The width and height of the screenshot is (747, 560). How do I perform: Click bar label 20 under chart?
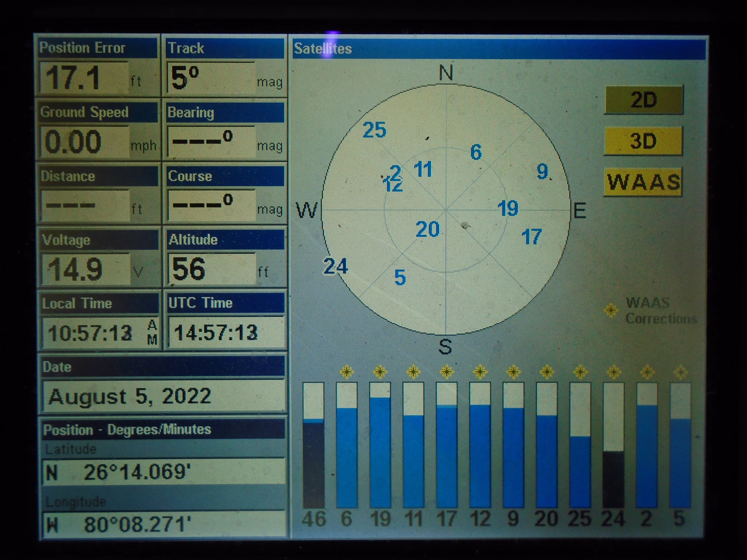click(547, 519)
